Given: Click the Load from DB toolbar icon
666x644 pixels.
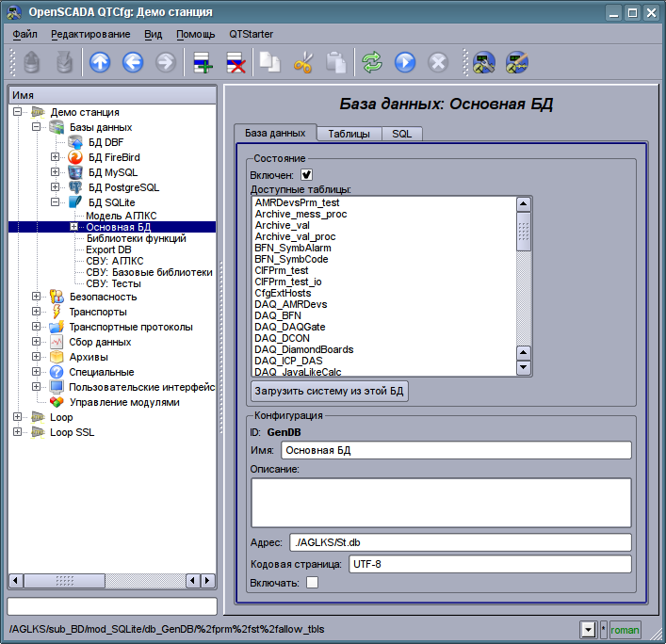Looking at the screenshot, I should pos(32,63).
